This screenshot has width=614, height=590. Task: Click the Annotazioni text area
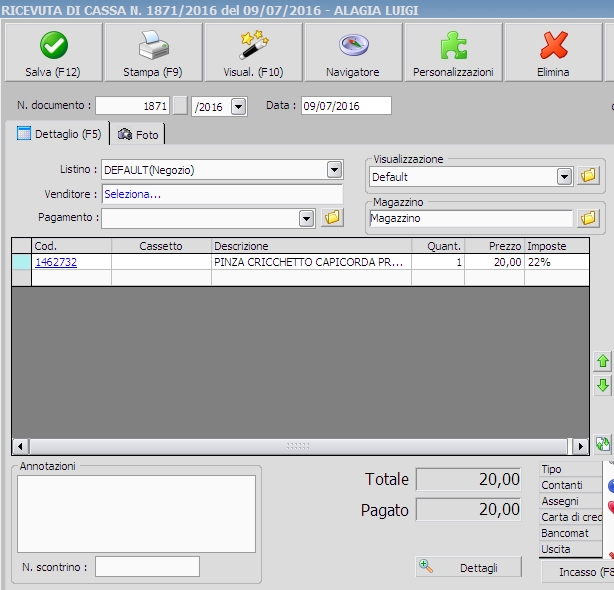pyautogui.click(x=136, y=514)
